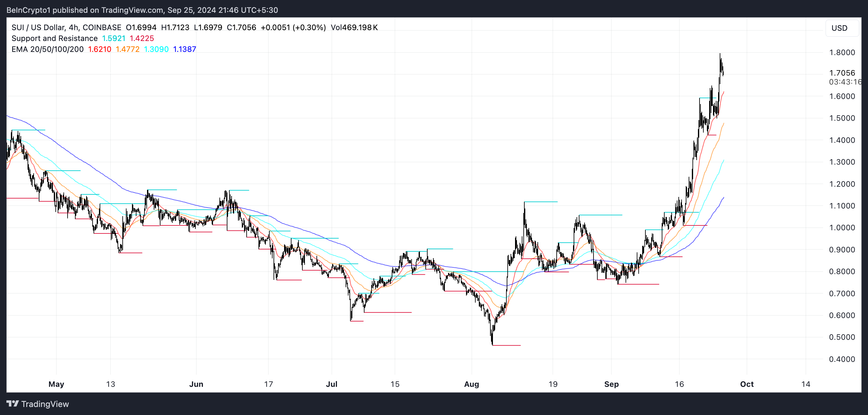Click the 1.0000 price axis label
868x415 pixels.
click(x=842, y=228)
